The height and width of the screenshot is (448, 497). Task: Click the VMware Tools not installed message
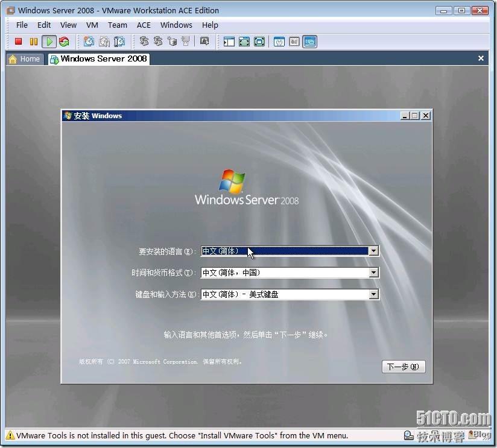[x=182, y=435]
